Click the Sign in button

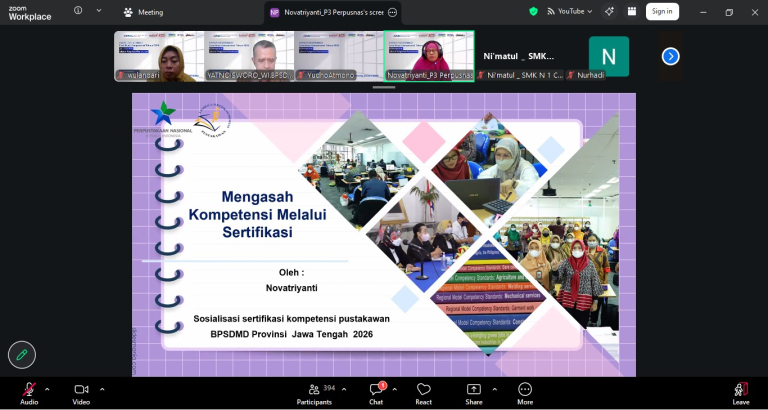(x=662, y=11)
